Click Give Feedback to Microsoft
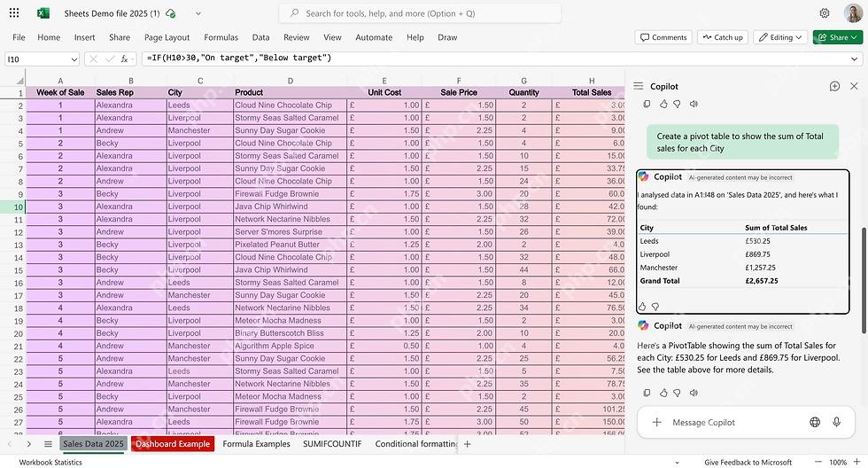 [748, 462]
